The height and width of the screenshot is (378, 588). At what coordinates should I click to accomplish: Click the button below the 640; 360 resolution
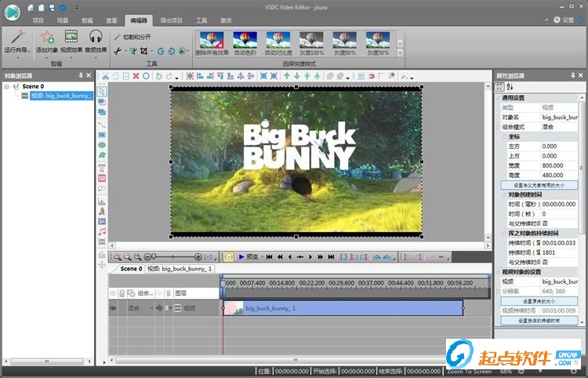point(539,301)
